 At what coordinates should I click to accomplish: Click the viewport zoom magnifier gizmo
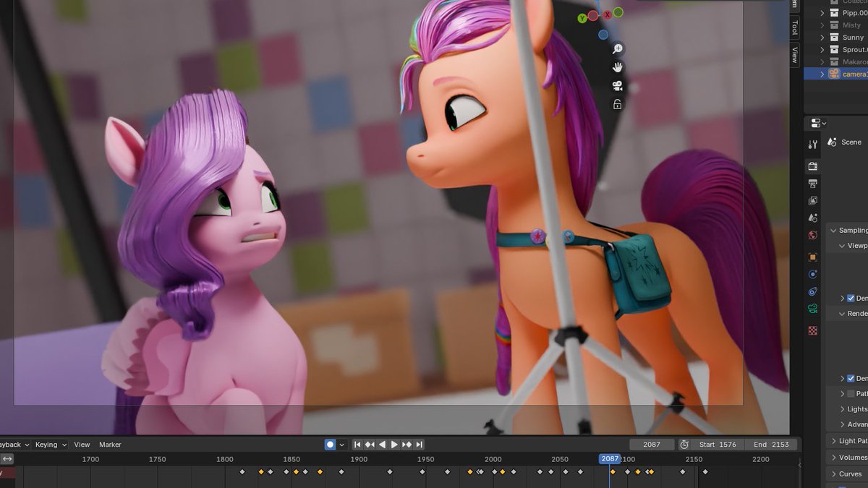618,49
